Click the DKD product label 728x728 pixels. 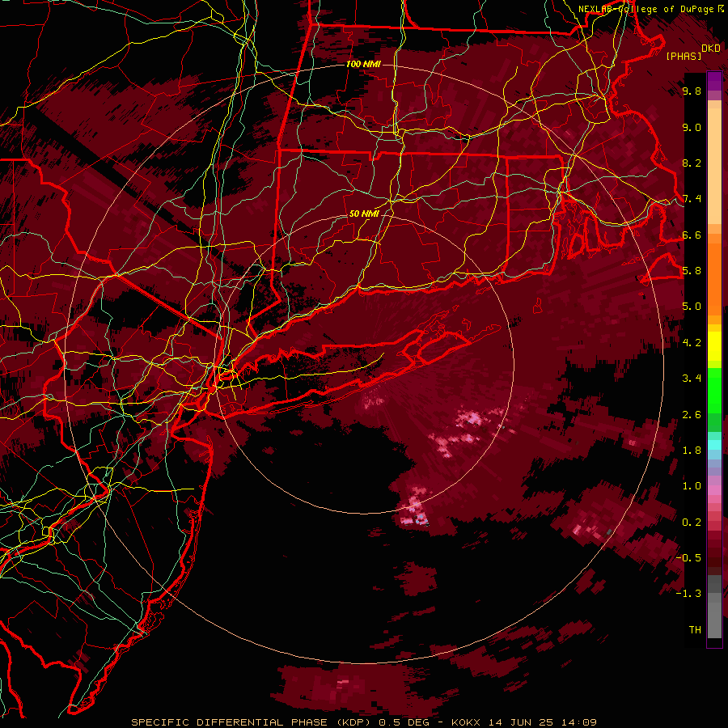[711, 49]
